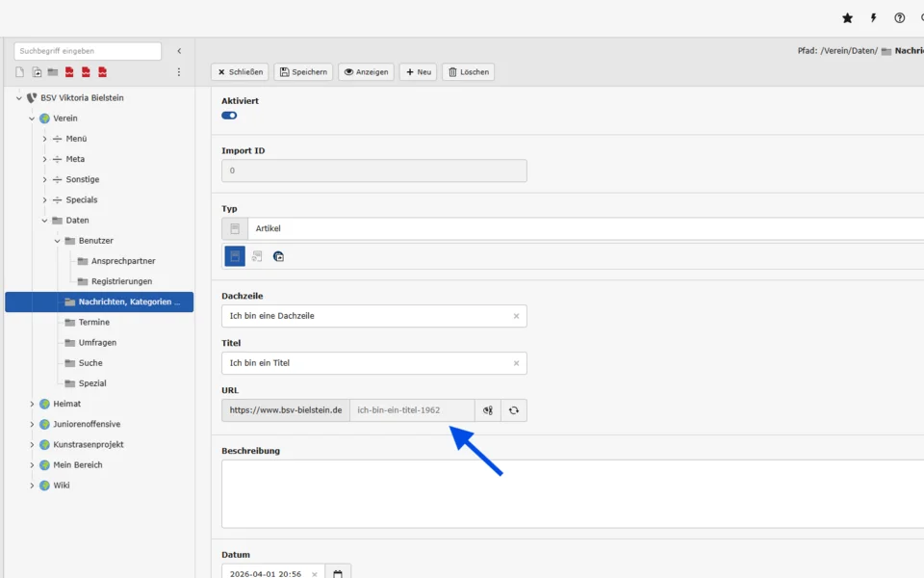924x578 pixels.
Task: Select the blue highlighted article type icon
Action: (235, 256)
